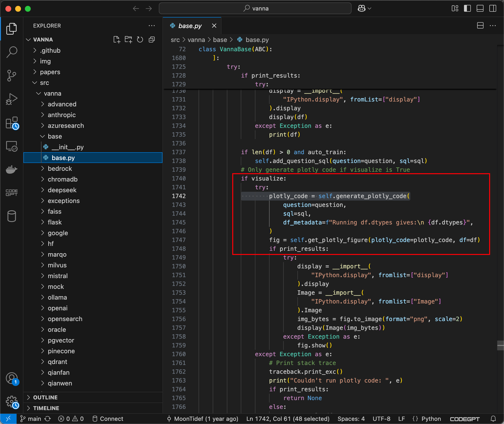Open the CodeGPT sidebar panel
Viewport: 504px width, 424px height.
coord(11,192)
